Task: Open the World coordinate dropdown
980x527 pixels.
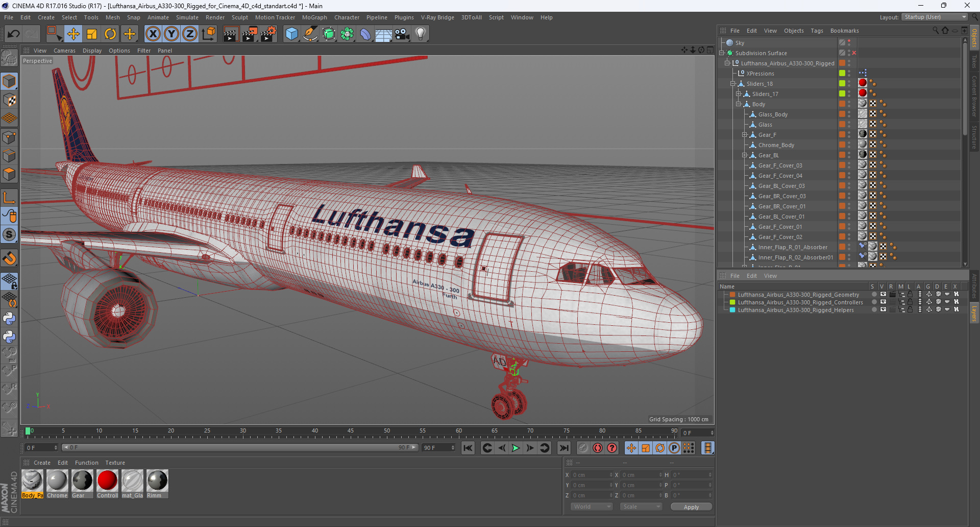Action: [592, 507]
